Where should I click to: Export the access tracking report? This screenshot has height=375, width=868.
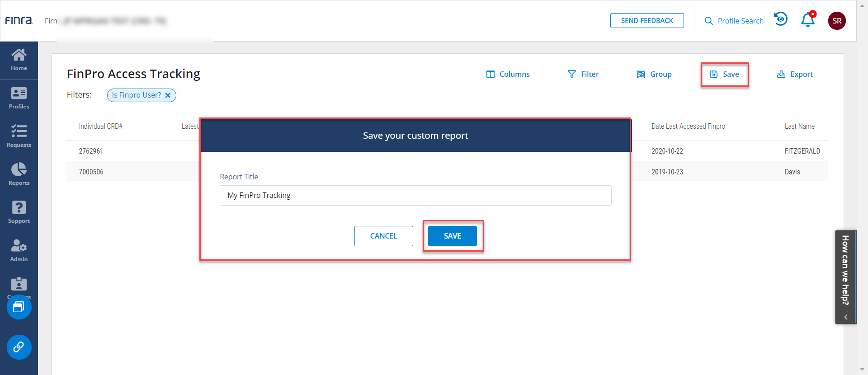click(x=795, y=74)
